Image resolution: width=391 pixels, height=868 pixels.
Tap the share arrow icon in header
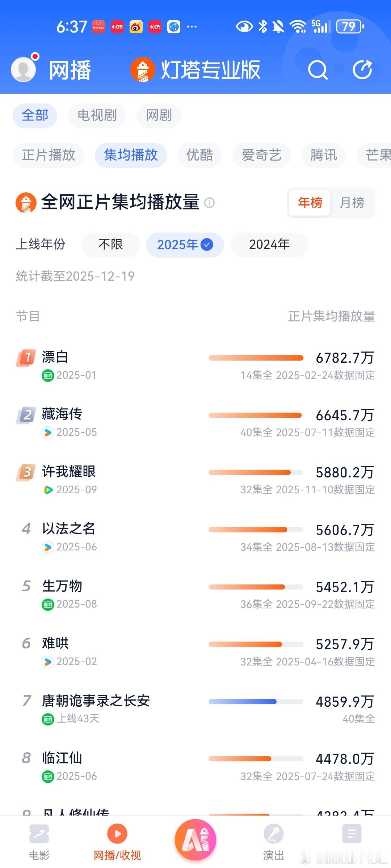(362, 70)
